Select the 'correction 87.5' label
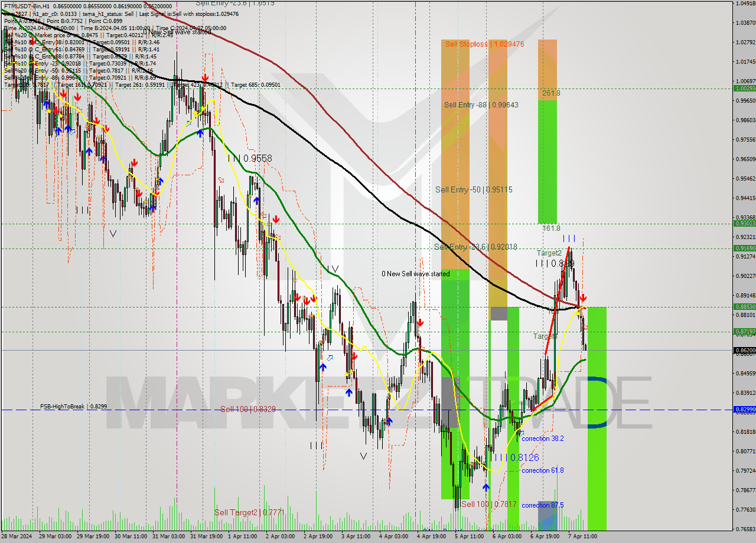Screen dimensions: 756x543 [543, 505]
